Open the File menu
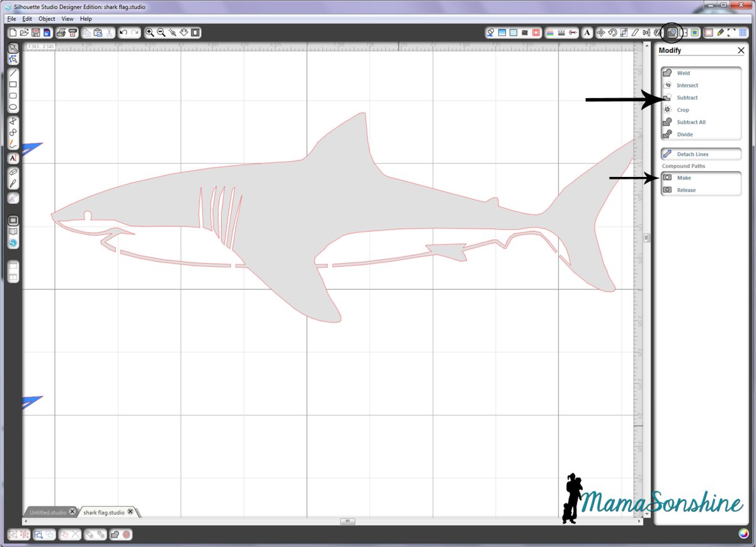Screen dimensions: 756x547 pyautogui.click(x=11, y=19)
